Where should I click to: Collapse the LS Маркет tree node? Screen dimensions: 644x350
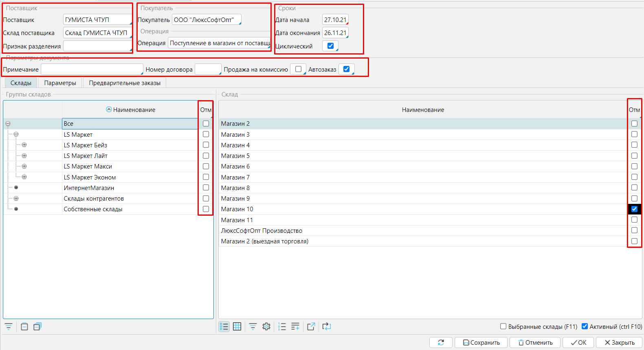click(x=16, y=134)
